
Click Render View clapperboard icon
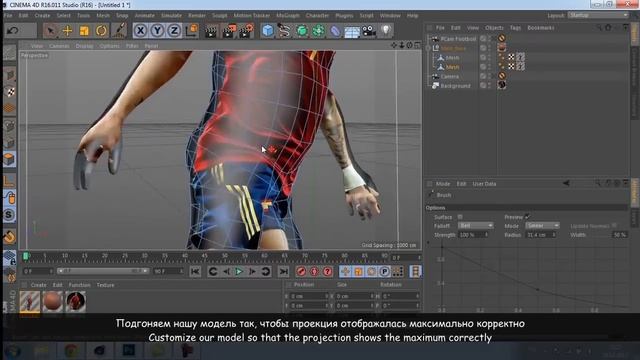tap(211, 31)
